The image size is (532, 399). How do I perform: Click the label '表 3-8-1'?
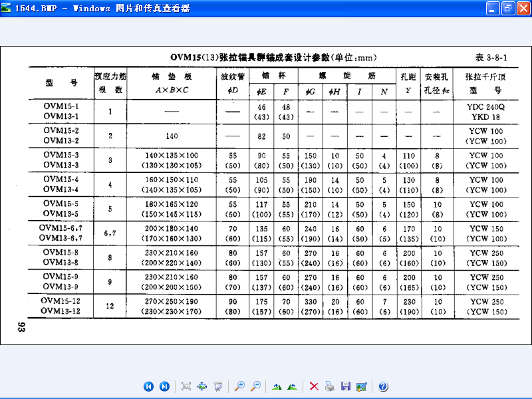[491, 57]
